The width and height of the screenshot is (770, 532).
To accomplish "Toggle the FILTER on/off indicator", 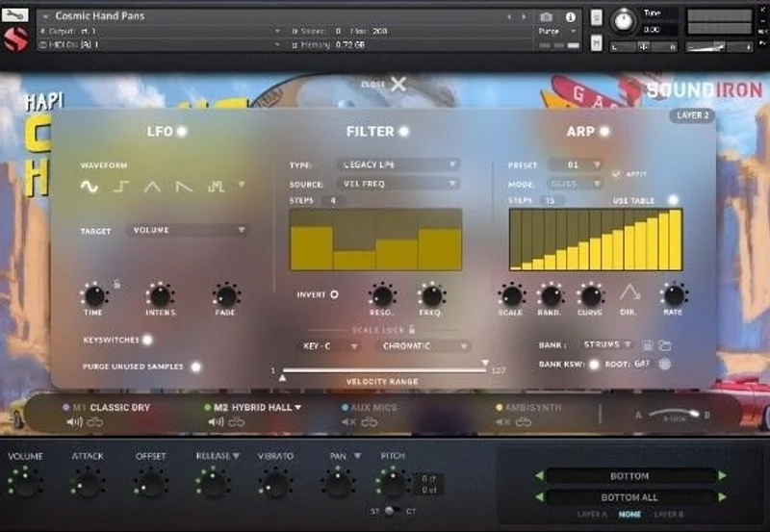I will click(403, 132).
